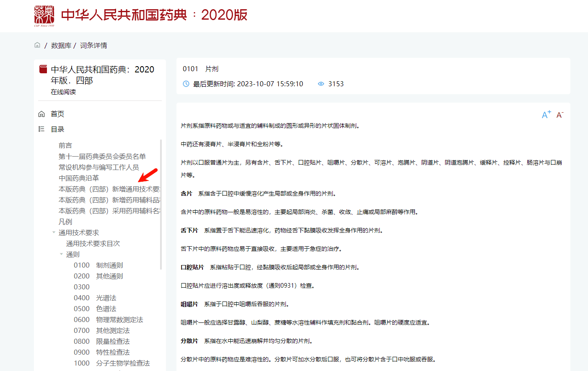
Task: Click the 咀嚼片 bold term
Action: [189, 304]
